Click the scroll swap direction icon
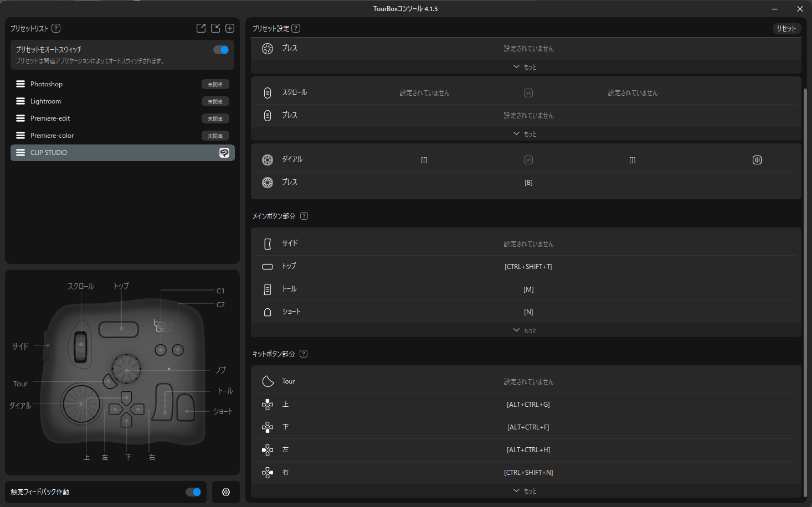 pos(528,93)
